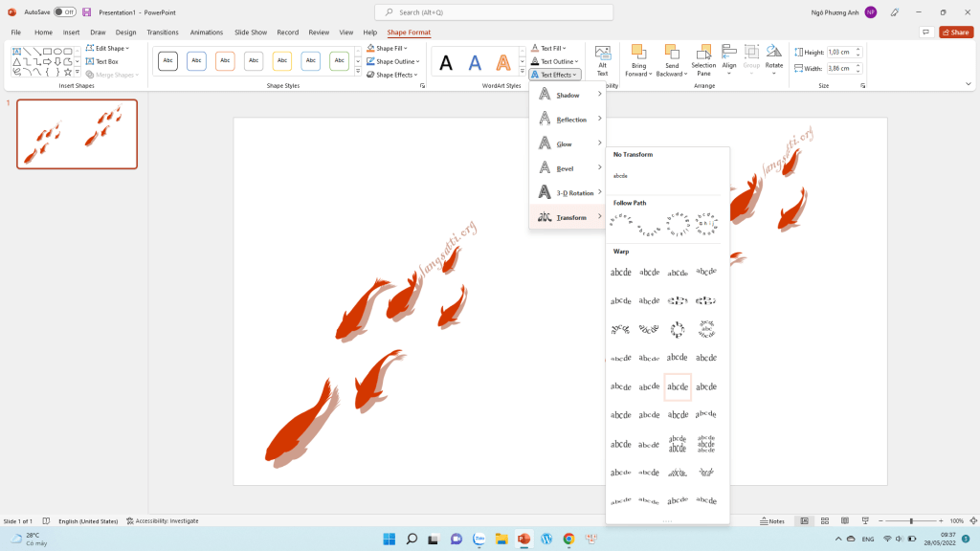Select the orange outlined WordArt style

point(503,63)
